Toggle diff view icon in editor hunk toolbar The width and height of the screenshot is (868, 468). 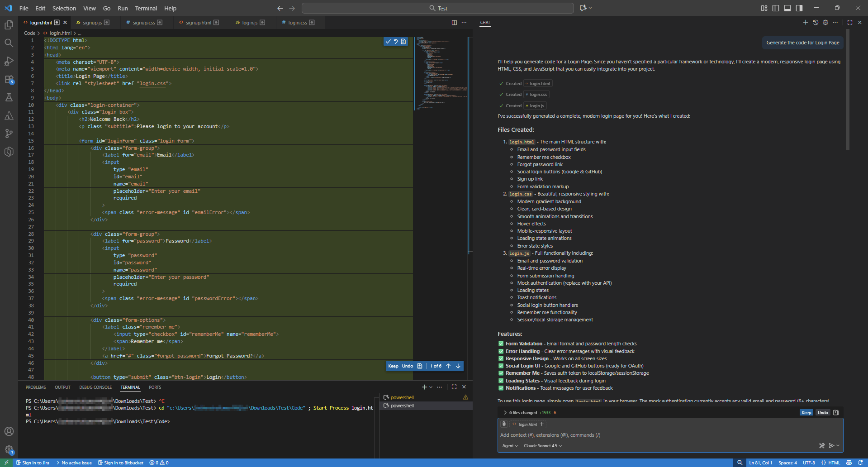tap(403, 42)
